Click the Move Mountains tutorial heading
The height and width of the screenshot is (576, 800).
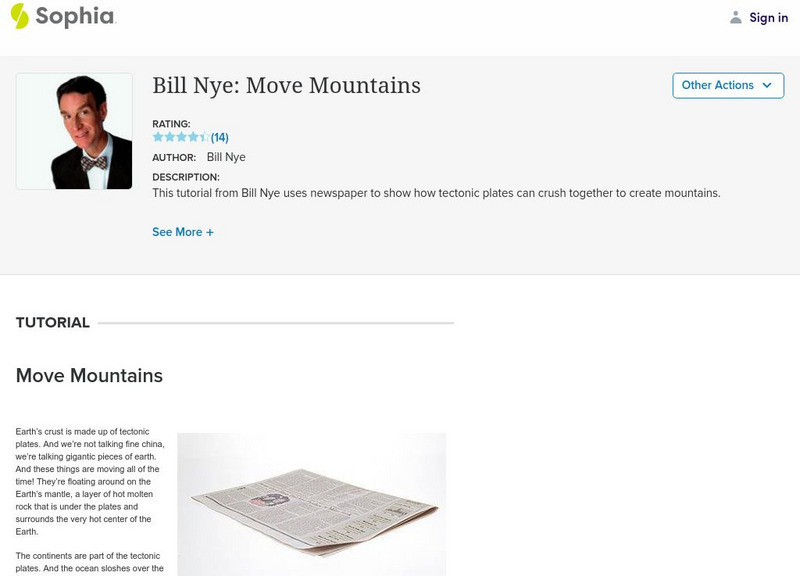(89, 376)
